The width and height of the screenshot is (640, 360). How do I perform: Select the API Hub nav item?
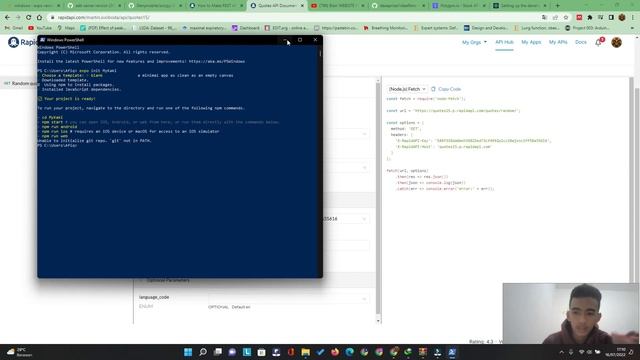[504, 42]
